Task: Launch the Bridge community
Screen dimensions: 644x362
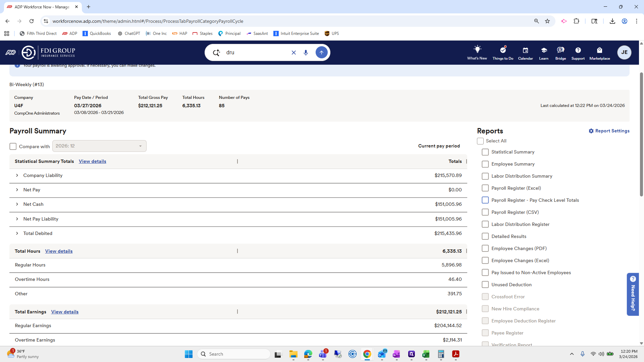Action: 560,52
